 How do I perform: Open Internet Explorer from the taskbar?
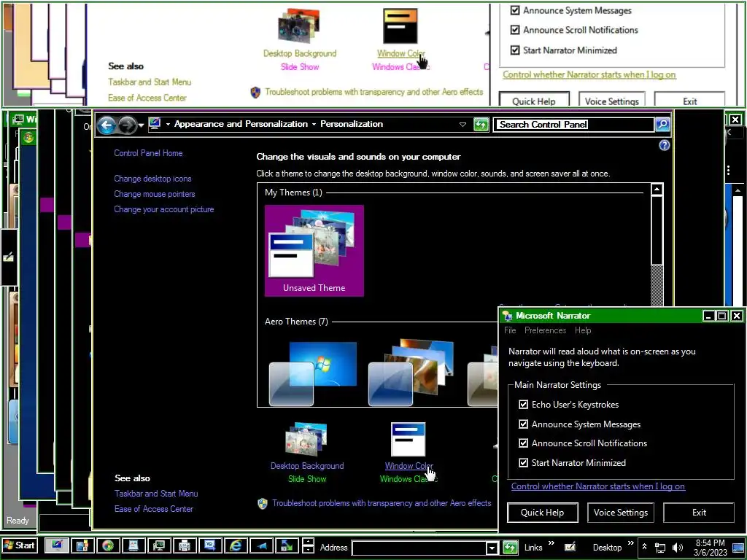coord(236,545)
